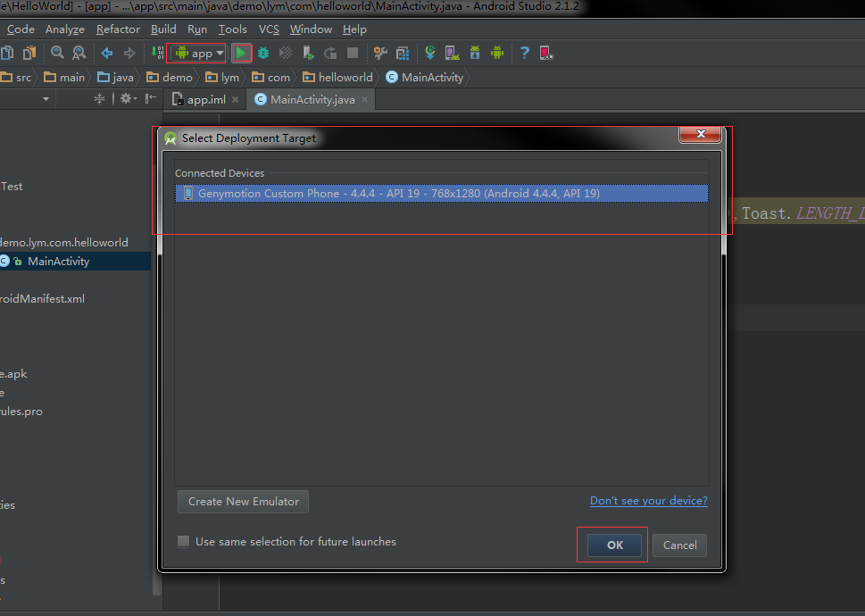Click Attach debugger to Android process icon
The image size is (865, 616).
(308, 53)
